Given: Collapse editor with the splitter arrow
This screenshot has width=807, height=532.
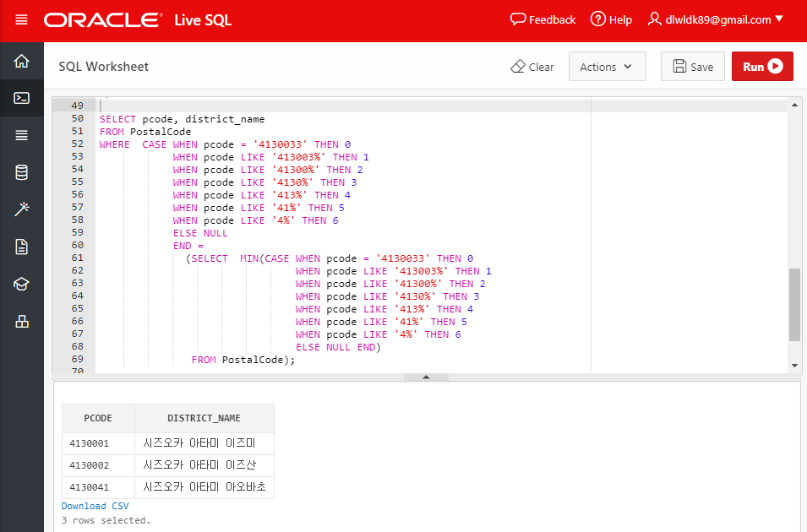Looking at the screenshot, I should [x=426, y=377].
